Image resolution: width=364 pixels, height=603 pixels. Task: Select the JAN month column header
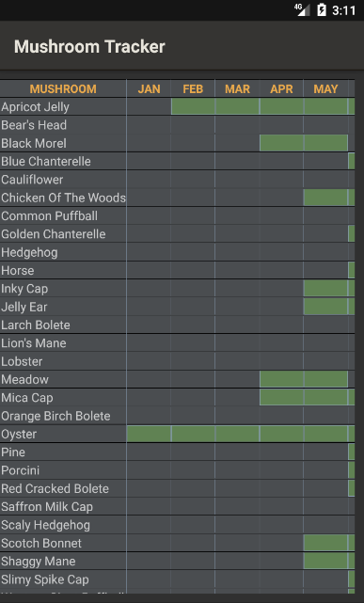(149, 88)
